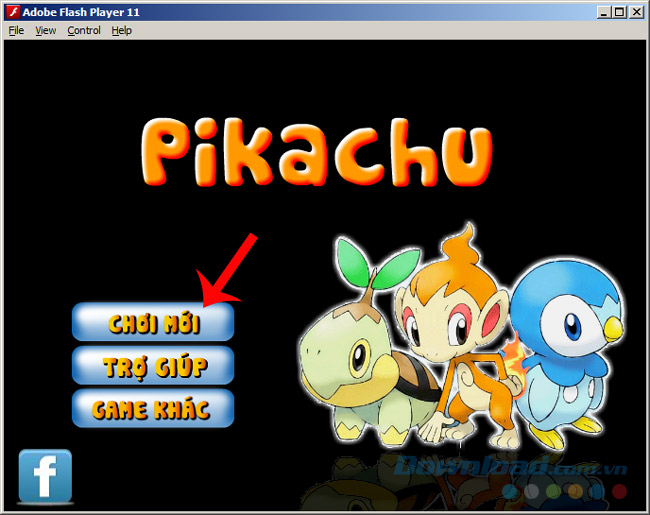Minimize the Flash Player window
Image resolution: width=650 pixels, height=515 pixels.
pos(604,12)
